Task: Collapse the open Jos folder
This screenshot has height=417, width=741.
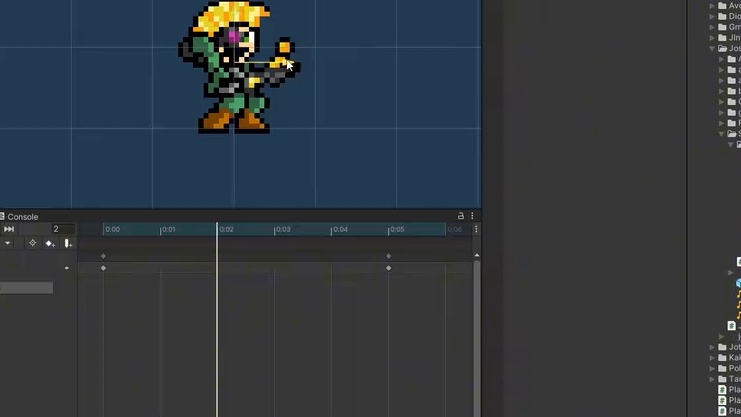Action: click(x=712, y=49)
